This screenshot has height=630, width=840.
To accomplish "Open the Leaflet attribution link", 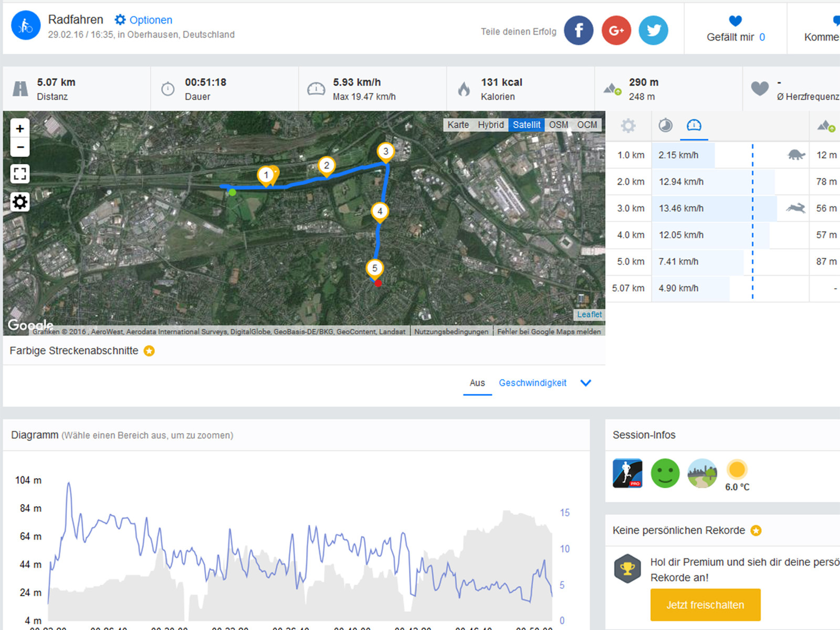I will (x=590, y=314).
